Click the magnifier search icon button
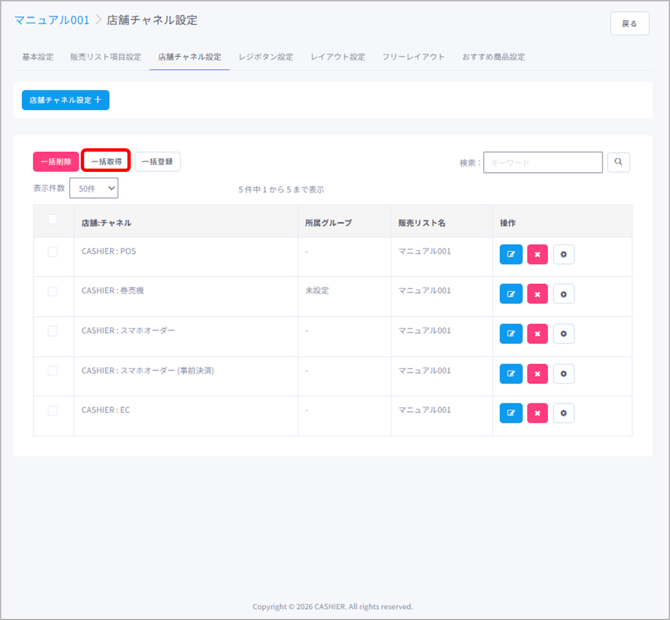Screen dimensions: 670x620 (619, 162)
